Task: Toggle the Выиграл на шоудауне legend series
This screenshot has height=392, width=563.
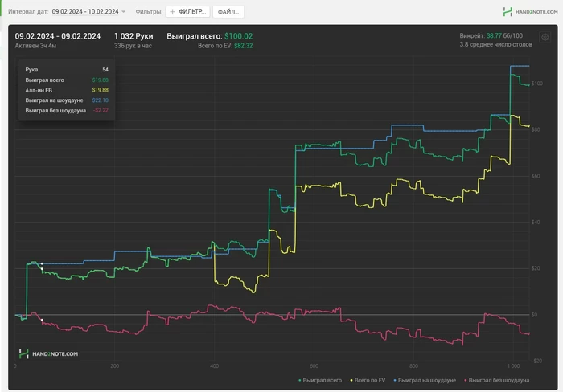Action: click(x=425, y=380)
